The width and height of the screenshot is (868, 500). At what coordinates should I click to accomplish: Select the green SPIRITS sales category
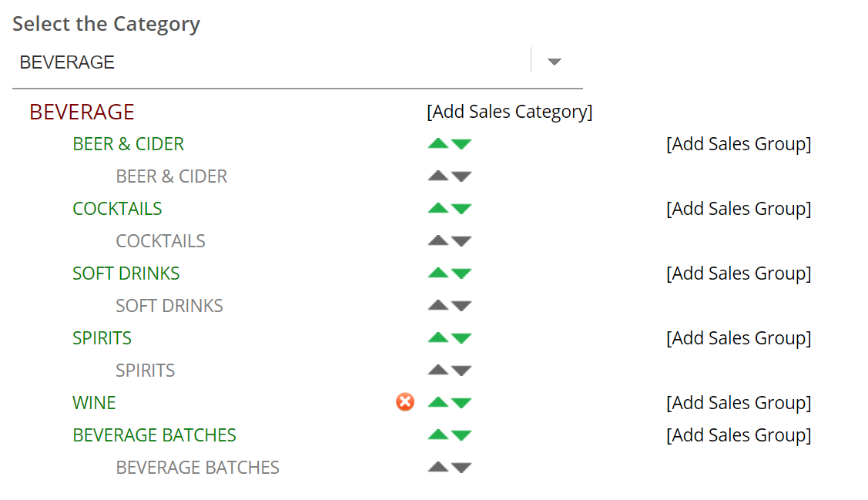(102, 338)
